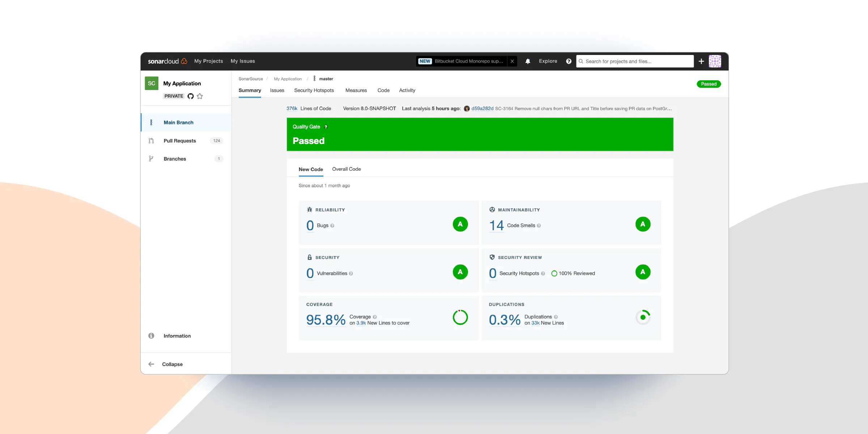Open My Projects in the top bar
Viewport: 868px width, 434px height.
(208, 61)
